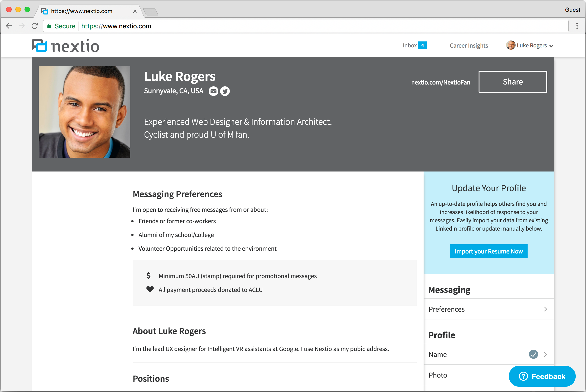Click Luke Rogers large profile photo
This screenshot has width=586, height=392.
coord(85,112)
